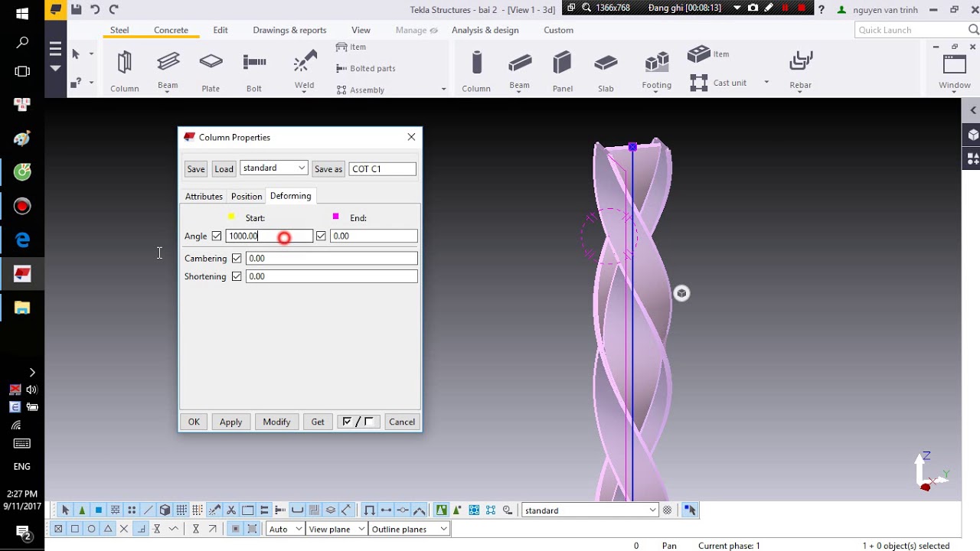Switch to the Steel ribbon tab

pos(119,30)
